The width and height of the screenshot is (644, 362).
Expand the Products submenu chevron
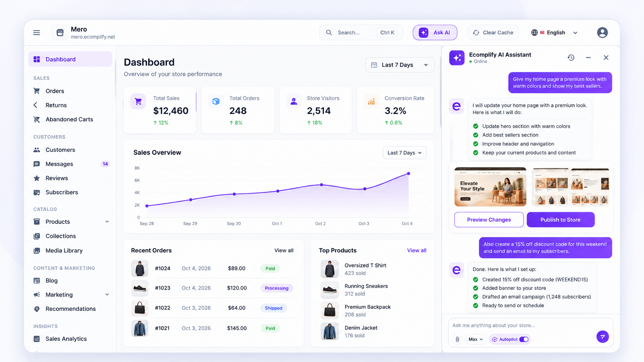(x=107, y=222)
